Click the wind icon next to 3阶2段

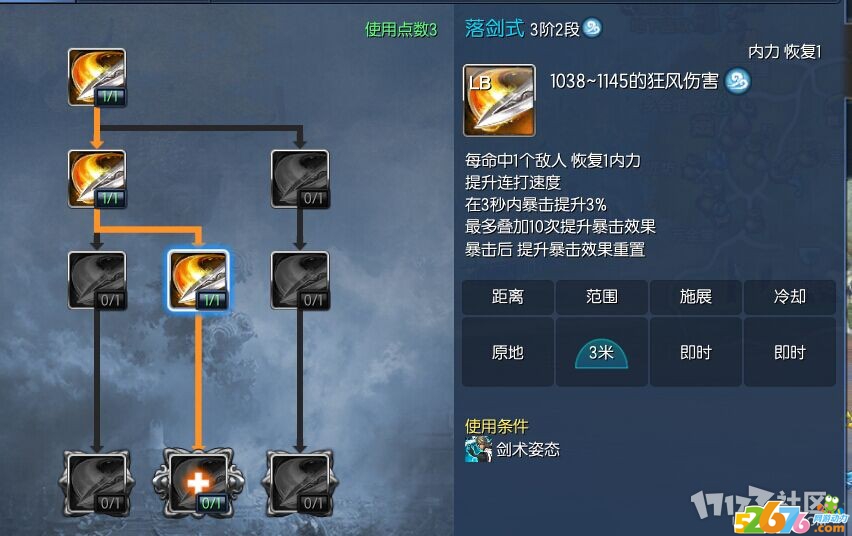(592, 27)
